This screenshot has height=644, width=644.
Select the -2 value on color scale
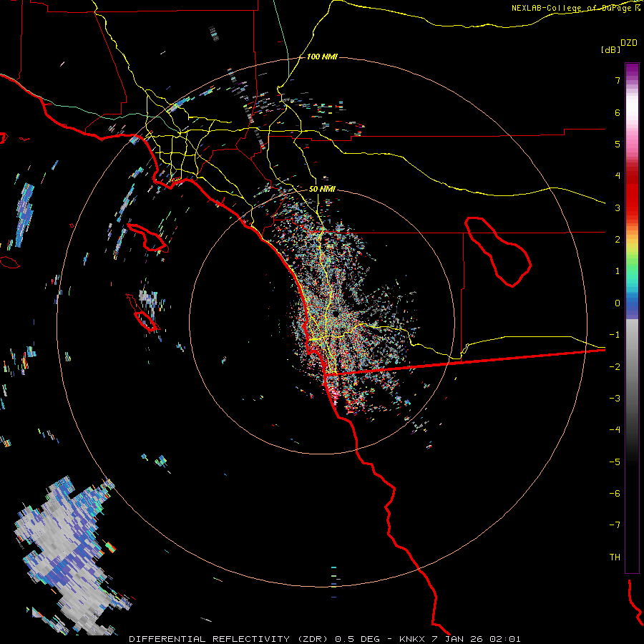click(x=615, y=367)
